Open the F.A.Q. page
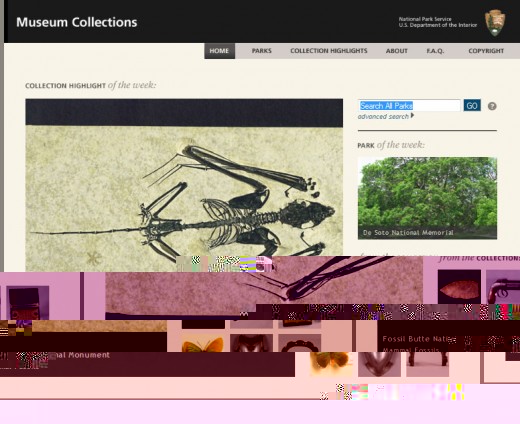This screenshot has width=520, height=424. tap(435, 51)
